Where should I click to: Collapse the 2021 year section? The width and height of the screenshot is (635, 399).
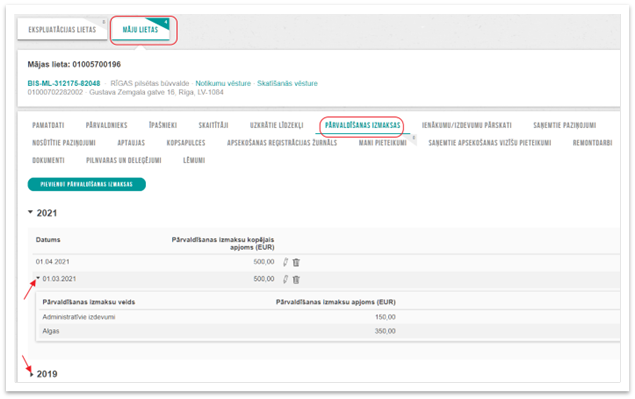pyautogui.click(x=30, y=212)
